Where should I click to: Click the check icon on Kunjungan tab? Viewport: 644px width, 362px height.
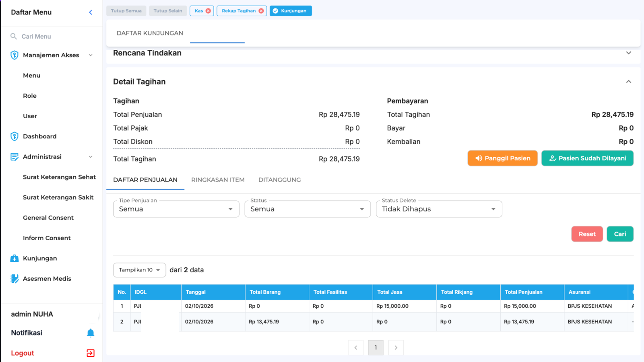tap(275, 11)
